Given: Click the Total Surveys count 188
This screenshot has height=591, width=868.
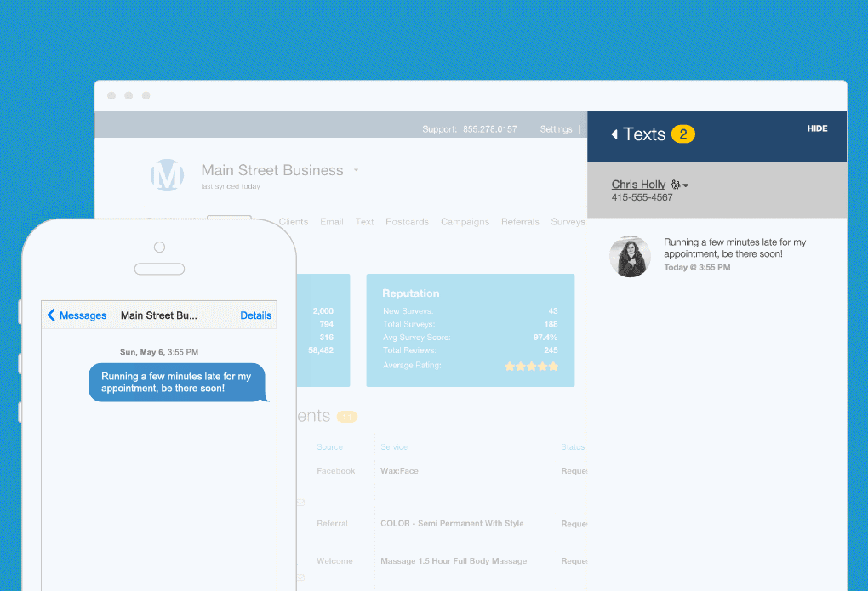Looking at the screenshot, I should pyautogui.click(x=551, y=324).
